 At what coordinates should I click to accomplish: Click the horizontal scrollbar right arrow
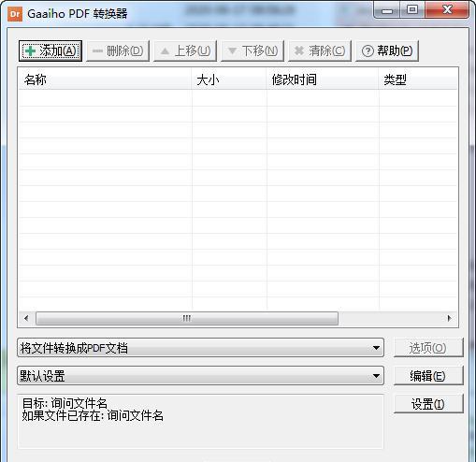tap(449, 318)
